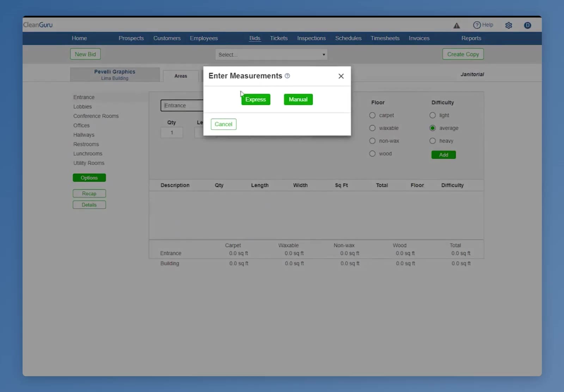Click the Sq Ft column header
The width and height of the screenshot is (564, 392).
341,185
